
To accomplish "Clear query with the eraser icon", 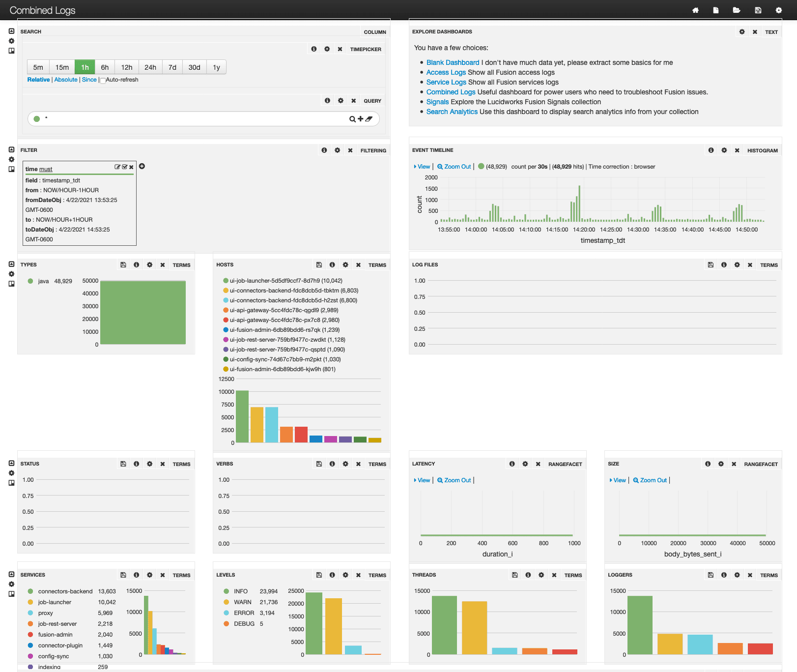I will (369, 119).
